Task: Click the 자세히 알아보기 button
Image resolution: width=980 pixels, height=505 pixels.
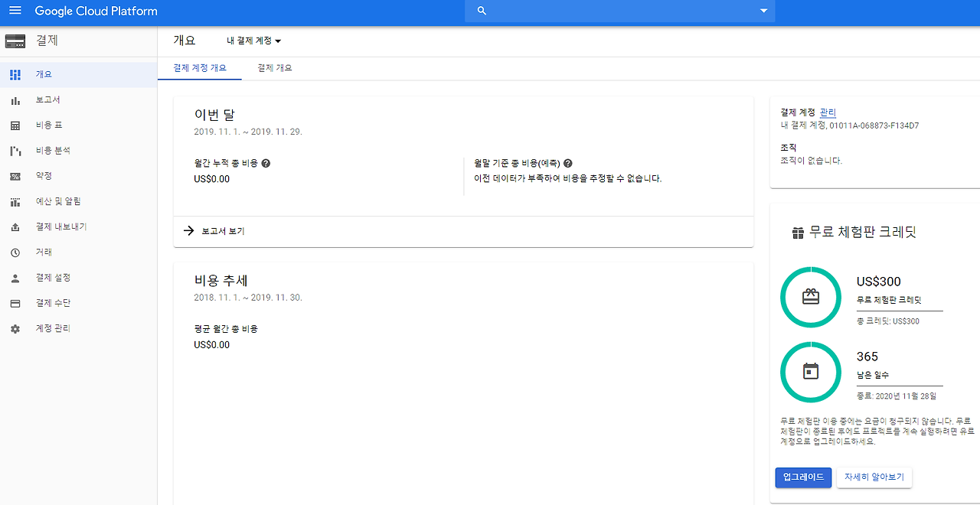Action: 874,477
